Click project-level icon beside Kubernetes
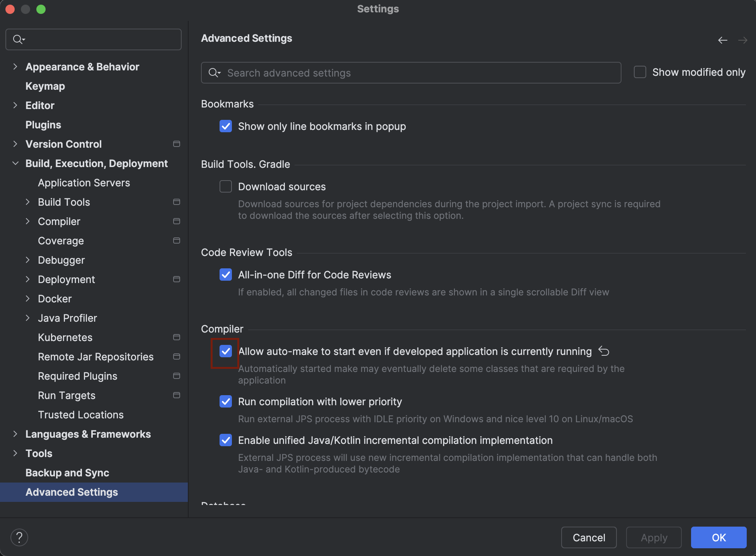This screenshot has height=556, width=756. click(177, 337)
